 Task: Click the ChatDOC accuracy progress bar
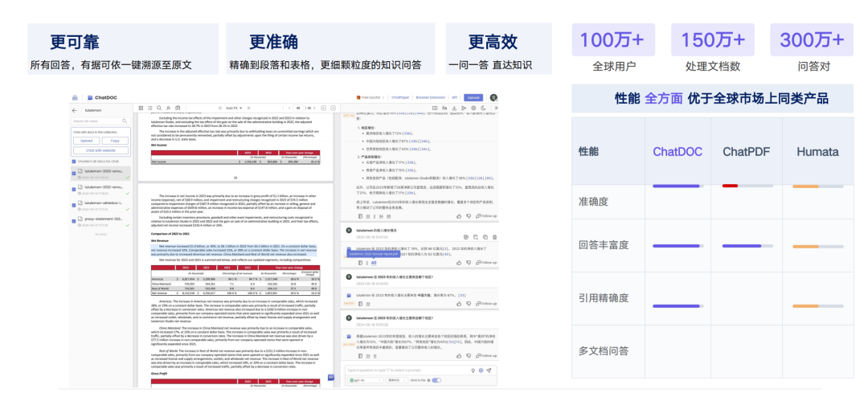[x=678, y=186]
